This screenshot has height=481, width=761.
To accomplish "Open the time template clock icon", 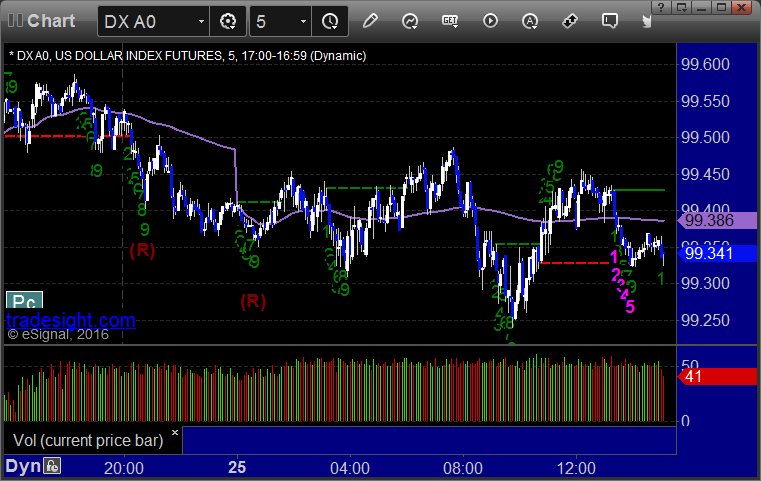I will [330, 21].
